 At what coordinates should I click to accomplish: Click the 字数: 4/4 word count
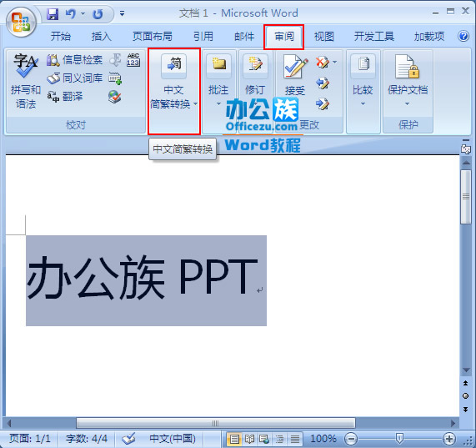coord(87,439)
